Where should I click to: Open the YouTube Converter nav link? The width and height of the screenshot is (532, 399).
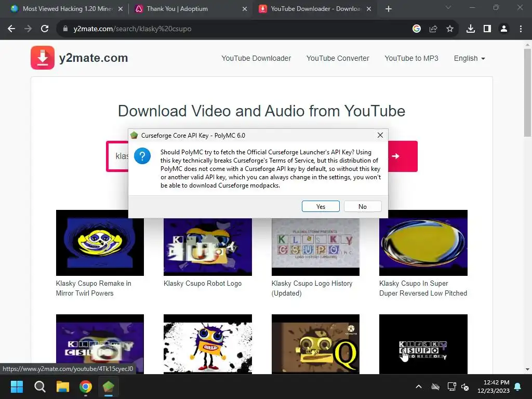coord(338,58)
